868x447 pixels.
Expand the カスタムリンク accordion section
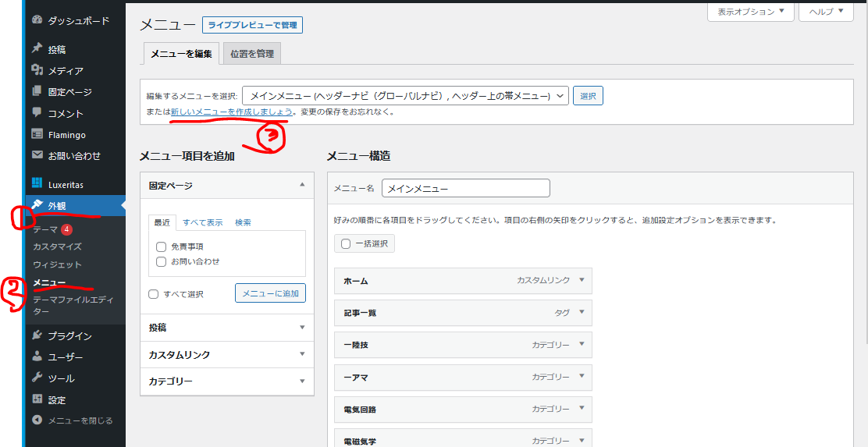pos(226,354)
